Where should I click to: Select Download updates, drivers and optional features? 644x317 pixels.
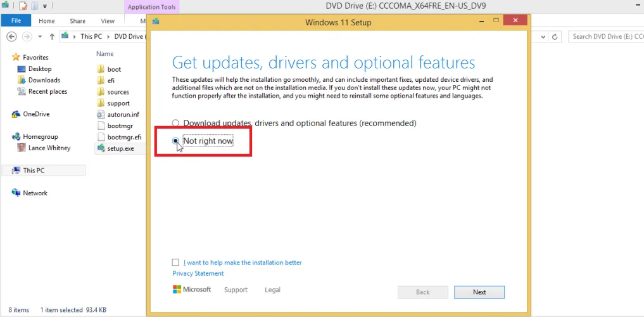tap(176, 123)
